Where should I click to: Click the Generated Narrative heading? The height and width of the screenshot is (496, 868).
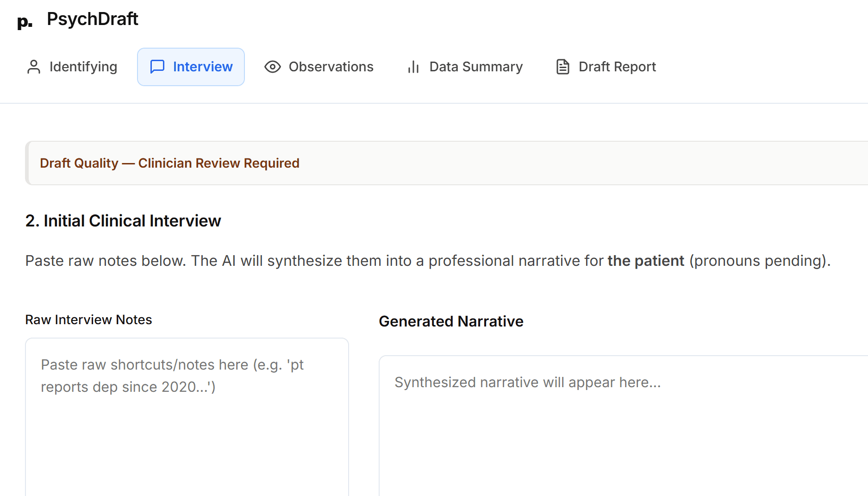pyautogui.click(x=451, y=321)
